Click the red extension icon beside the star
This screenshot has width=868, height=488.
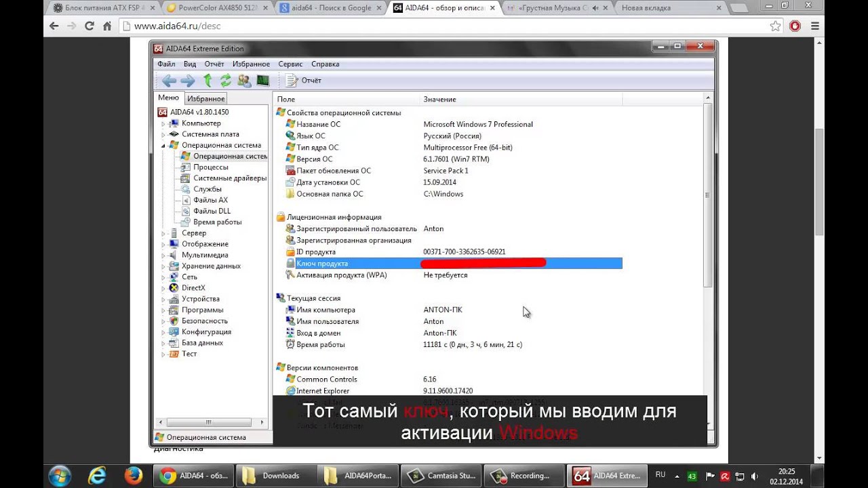tap(795, 26)
